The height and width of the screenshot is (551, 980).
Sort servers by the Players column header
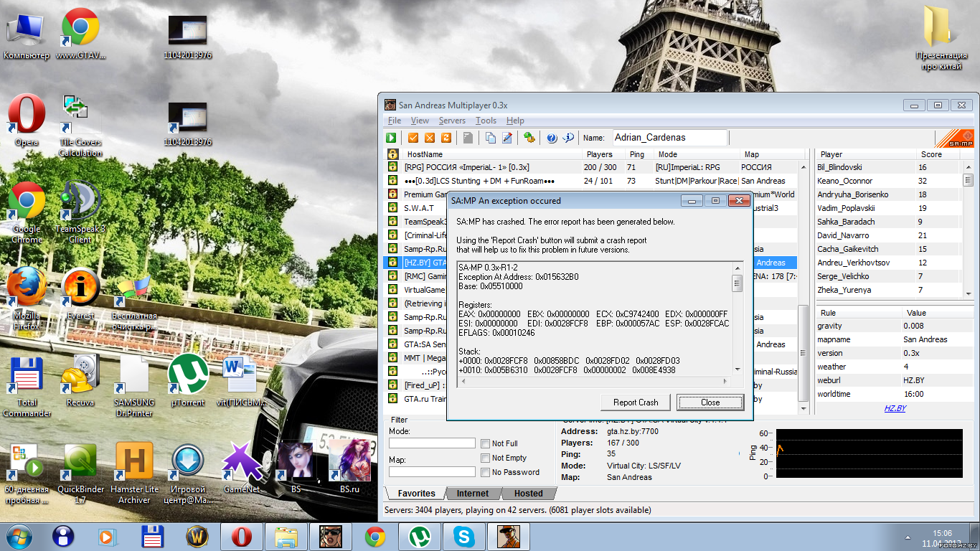[x=603, y=154]
